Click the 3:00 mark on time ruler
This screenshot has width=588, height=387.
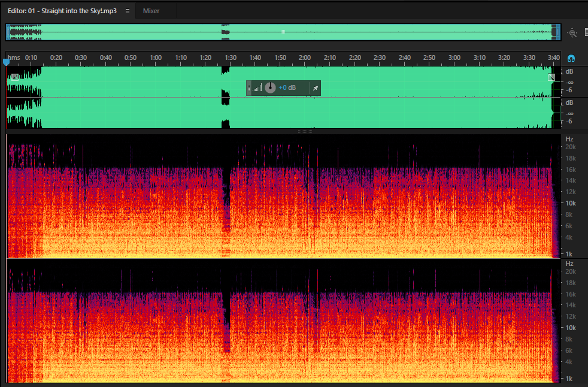pyautogui.click(x=454, y=58)
